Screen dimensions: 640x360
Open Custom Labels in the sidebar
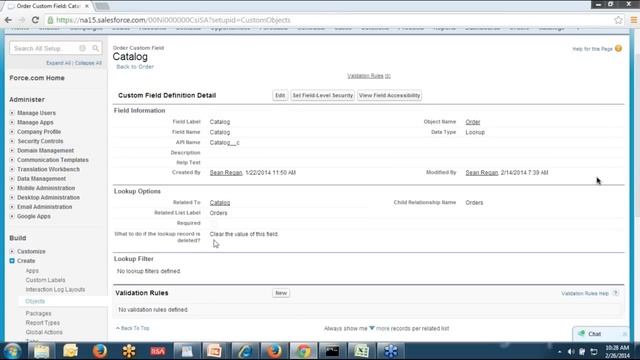[45, 280]
